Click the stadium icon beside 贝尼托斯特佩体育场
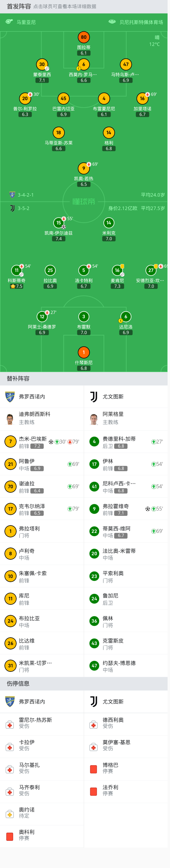The height and width of the screenshot is (868, 170). (x=112, y=22)
